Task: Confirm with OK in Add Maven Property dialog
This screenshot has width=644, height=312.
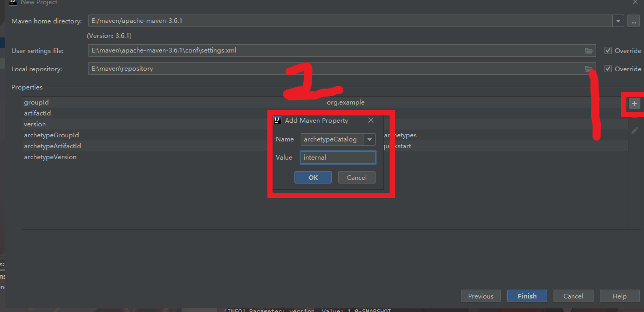Action: pyautogui.click(x=313, y=177)
